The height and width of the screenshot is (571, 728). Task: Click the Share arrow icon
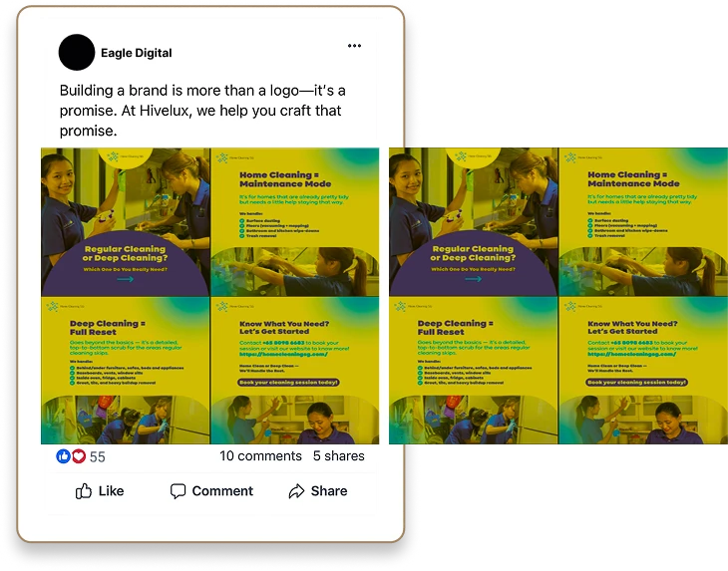(296, 490)
